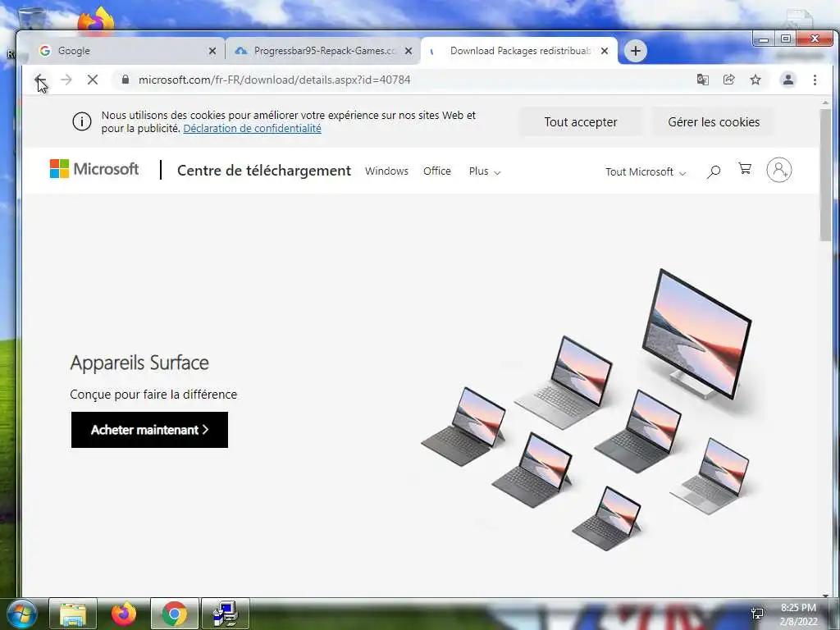
Task: Click the sign-in account icon
Action: [779, 170]
